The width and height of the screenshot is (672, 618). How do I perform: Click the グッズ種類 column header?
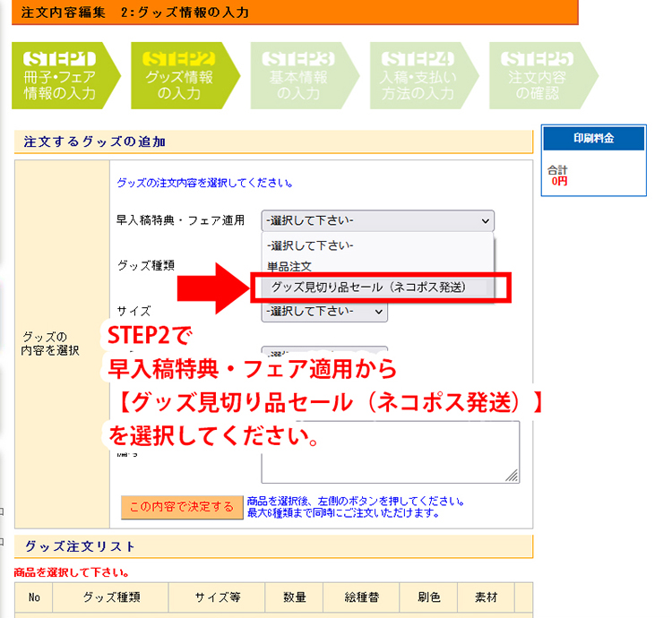click(x=112, y=597)
